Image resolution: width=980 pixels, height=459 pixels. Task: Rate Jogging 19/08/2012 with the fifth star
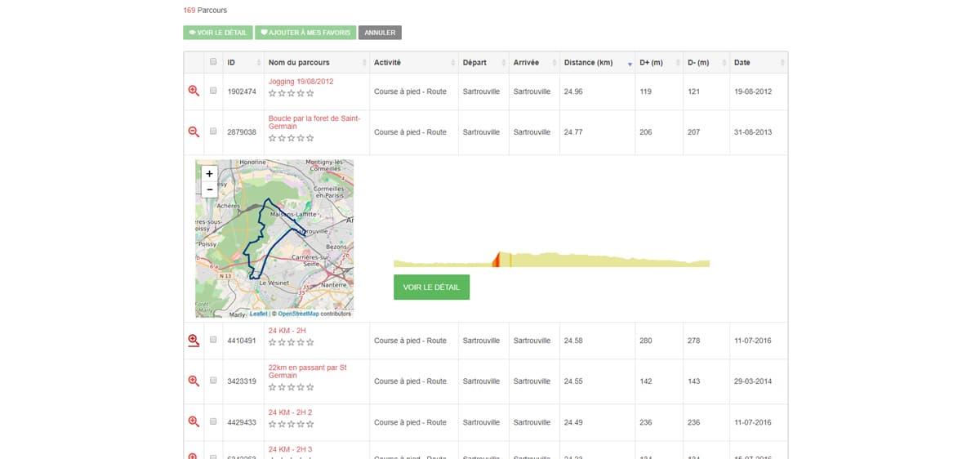pyautogui.click(x=310, y=94)
